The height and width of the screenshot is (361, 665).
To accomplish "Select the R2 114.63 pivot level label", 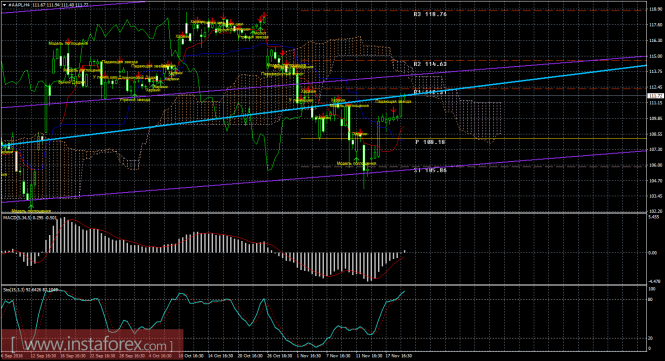I will (430, 64).
